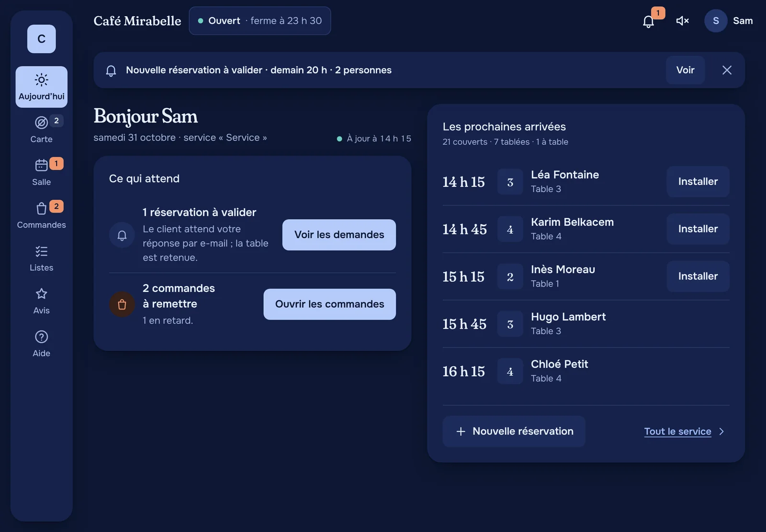Image resolution: width=766 pixels, height=532 pixels.
Task: Open the Carte section in sidebar
Action: tap(41, 130)
